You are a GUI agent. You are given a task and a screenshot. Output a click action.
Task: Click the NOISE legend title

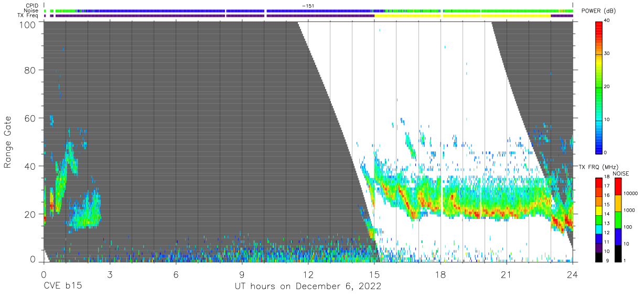pos(621,173)
